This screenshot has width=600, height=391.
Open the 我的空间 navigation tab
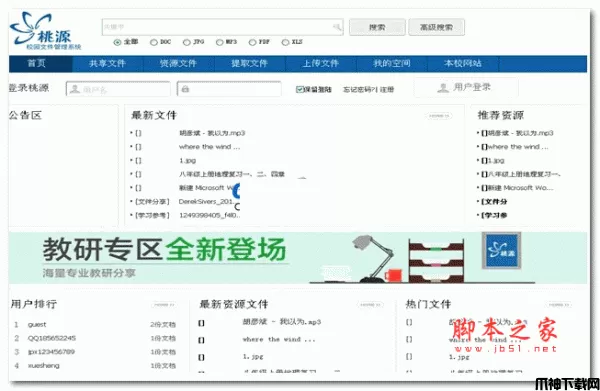coord(392,64)
